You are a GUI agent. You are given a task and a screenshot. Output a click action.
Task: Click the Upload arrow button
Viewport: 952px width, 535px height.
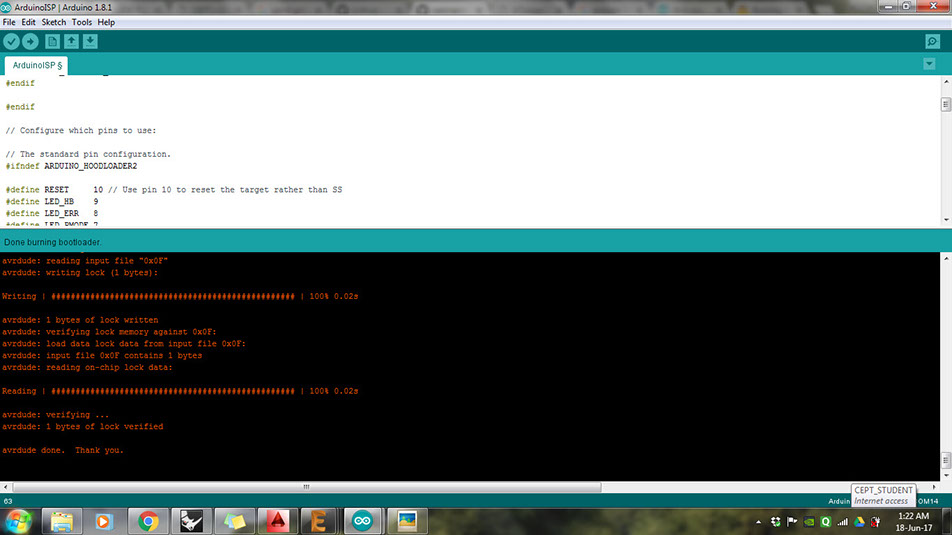tap(30, 41)
